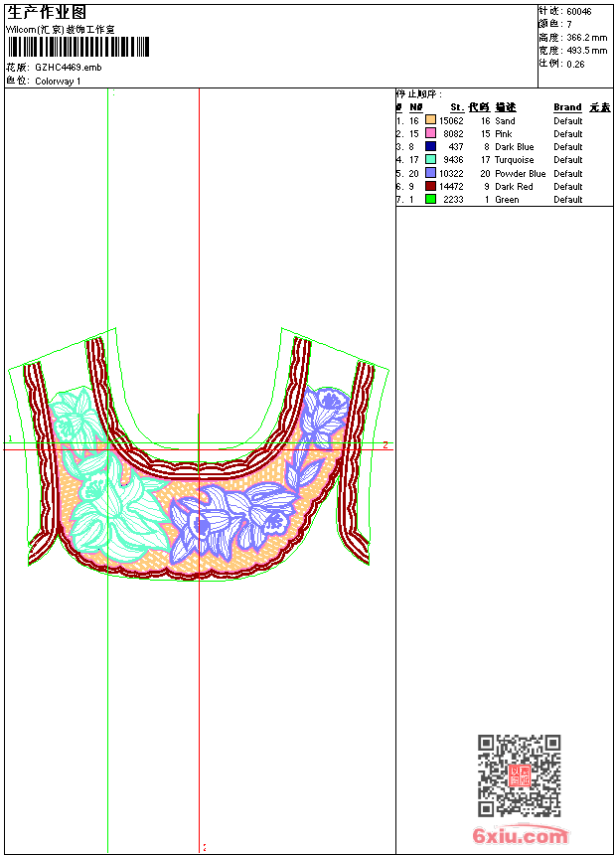This screenshot has width=616, height=855.
Task: Select stitch count '15062' in Sand row
Action: (x=451, y=121)
